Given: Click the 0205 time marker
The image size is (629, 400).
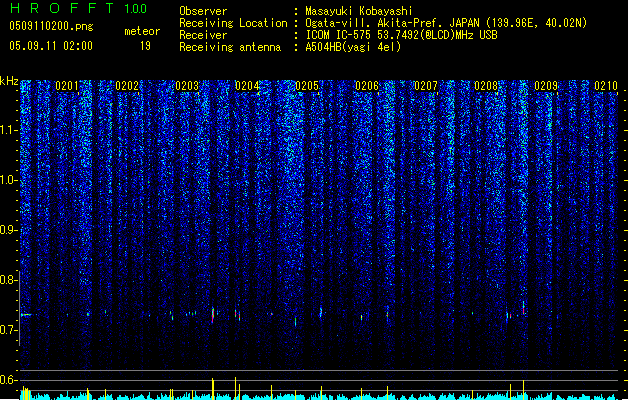Looking at the screenshot, I should (x=307, y=86).
